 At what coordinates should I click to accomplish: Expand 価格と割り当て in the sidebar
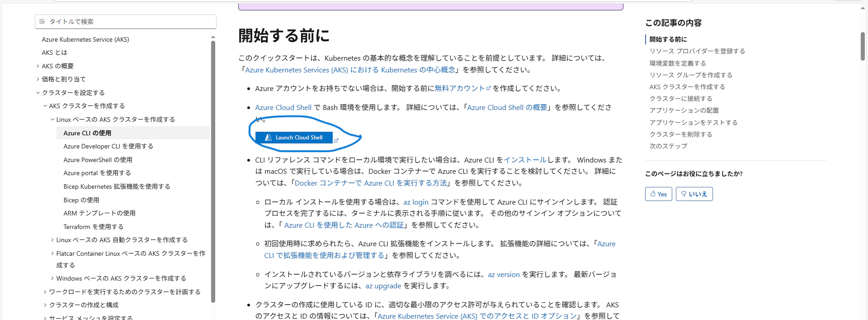38,79
